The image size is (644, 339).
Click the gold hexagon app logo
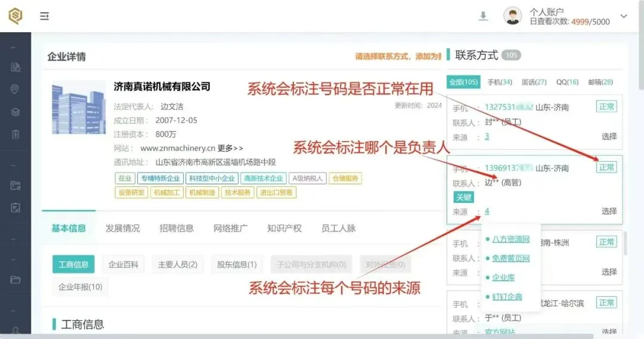point(15,16)
